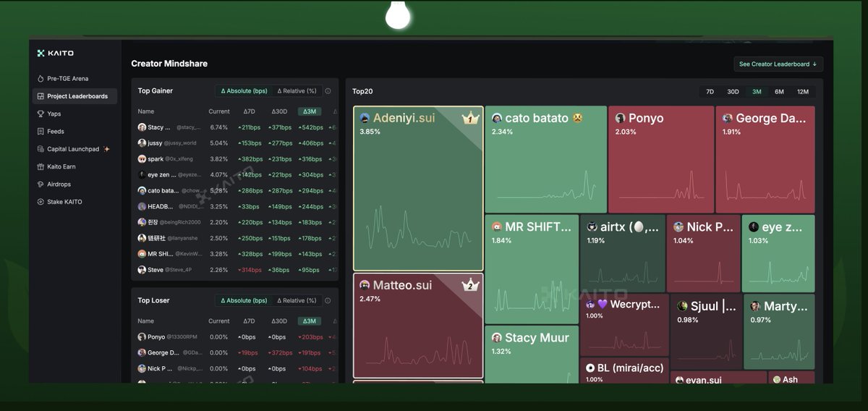Screen dimensions: 868x411
Task: Open Wecrypt... tile in treemap
Action: tap(624, 325)
